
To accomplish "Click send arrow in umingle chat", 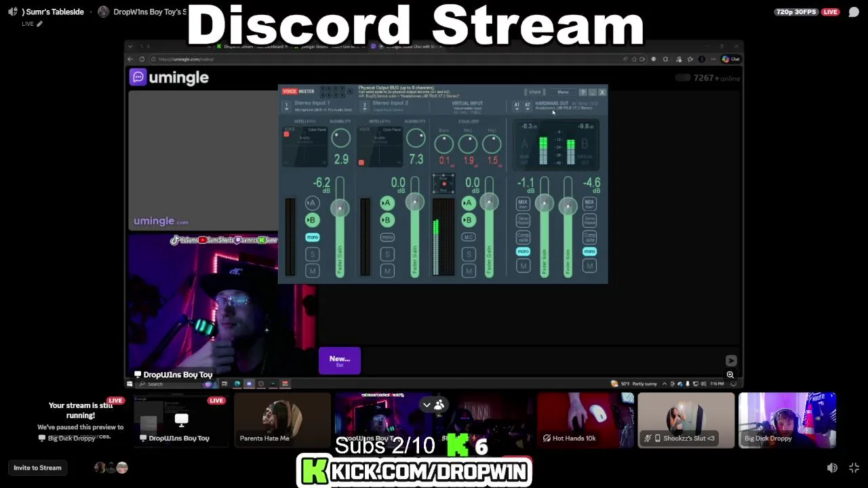I will [x=730, y=361].
